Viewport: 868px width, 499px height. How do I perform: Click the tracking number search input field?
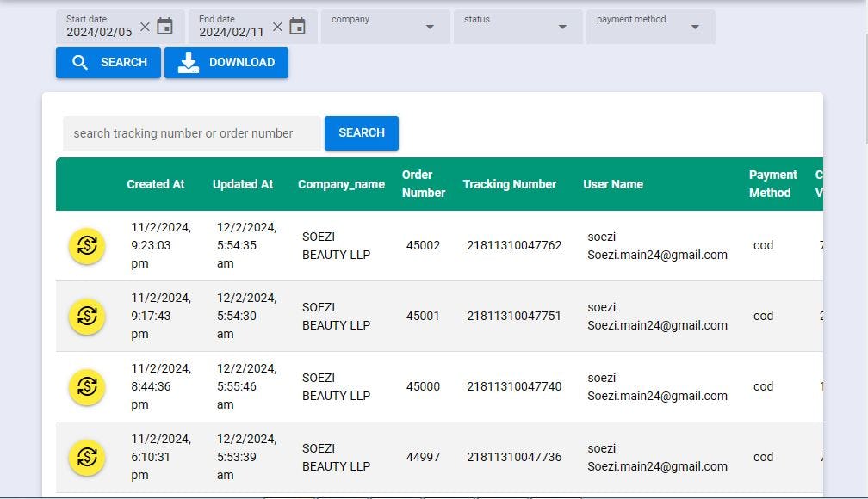189,133
